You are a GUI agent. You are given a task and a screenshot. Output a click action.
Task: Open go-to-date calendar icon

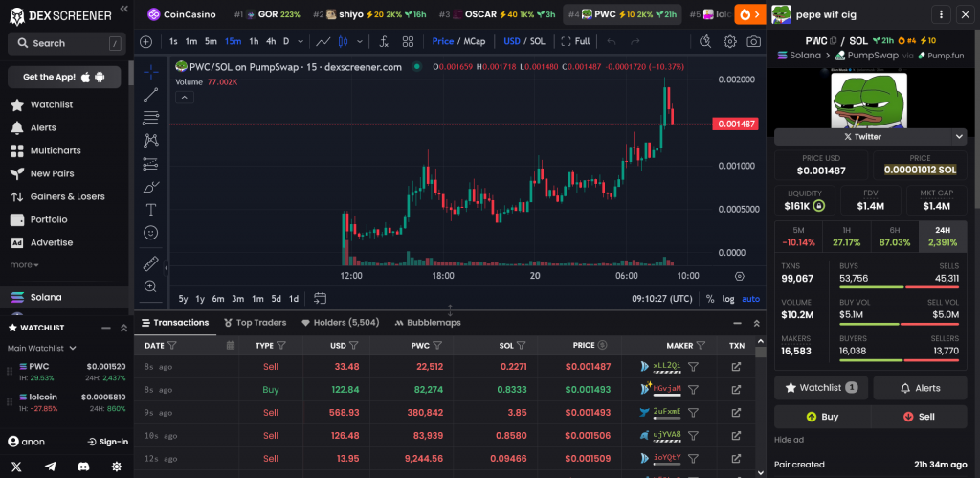pyautogui.click(x=320, y=299)
